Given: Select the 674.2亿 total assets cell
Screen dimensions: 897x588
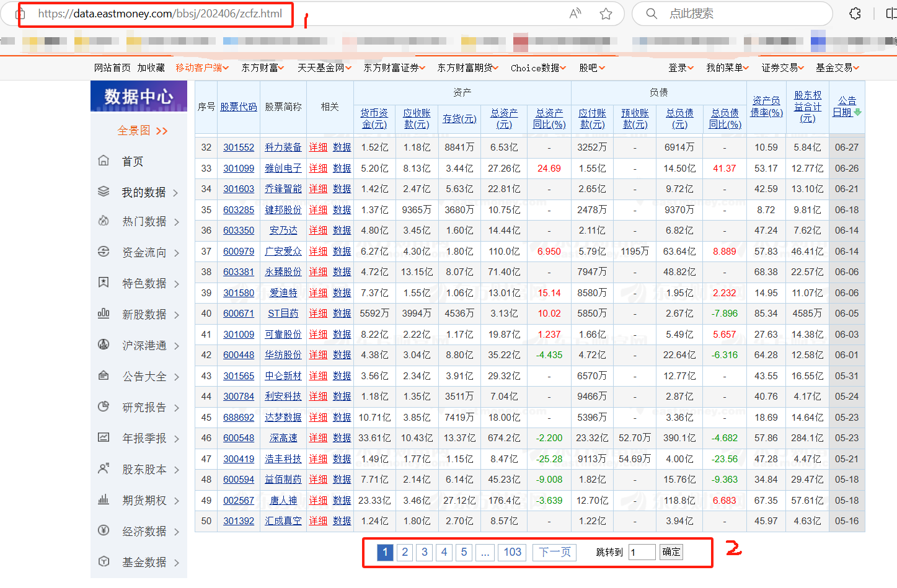Looking at the screenshot, I should 504,438.
